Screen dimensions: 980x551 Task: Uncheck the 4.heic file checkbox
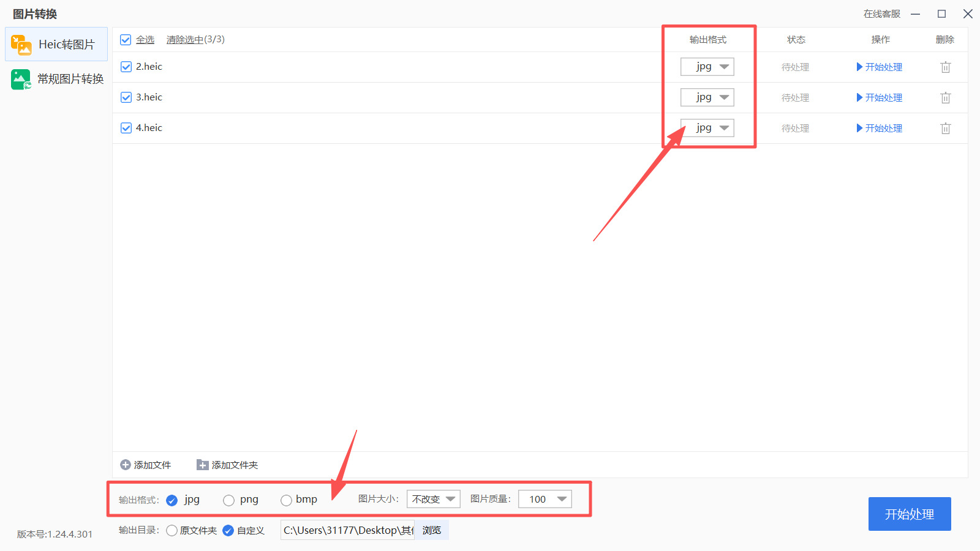(x=126, y=128)
